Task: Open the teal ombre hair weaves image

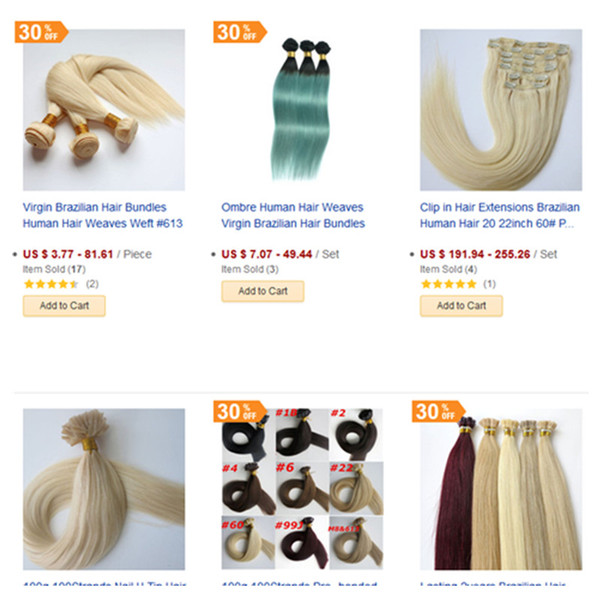Action: coord(302,110)
